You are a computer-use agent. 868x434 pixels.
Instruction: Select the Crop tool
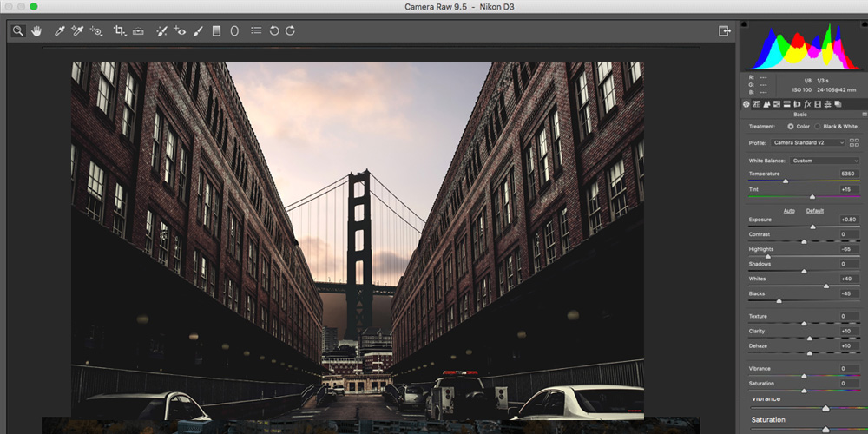[x=120, y=31]
